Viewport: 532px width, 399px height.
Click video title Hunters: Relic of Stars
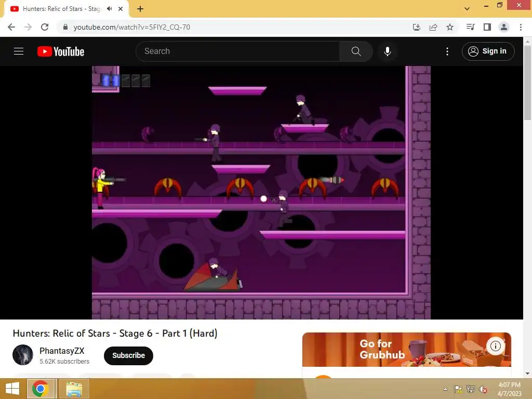115,333
